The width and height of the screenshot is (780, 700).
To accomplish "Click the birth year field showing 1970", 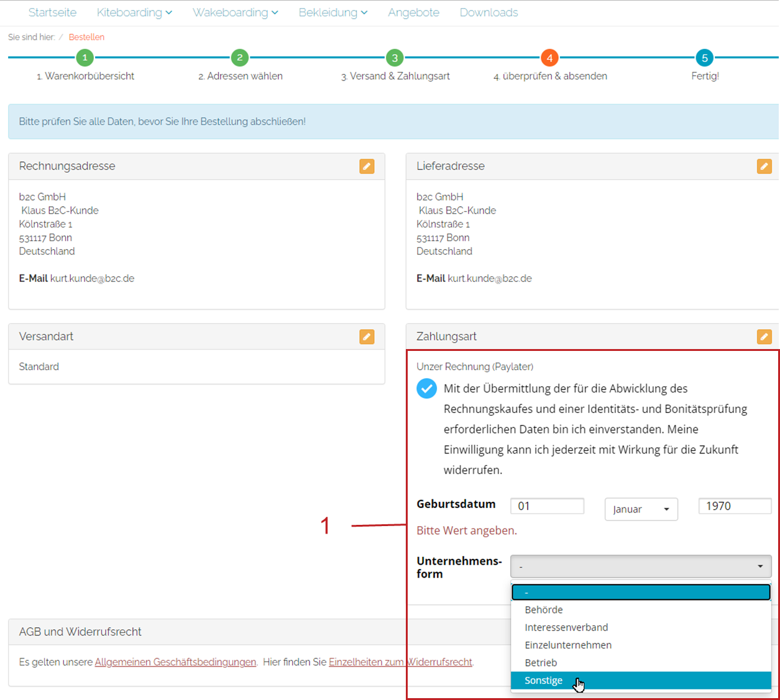I will click(x=735, y=506).
